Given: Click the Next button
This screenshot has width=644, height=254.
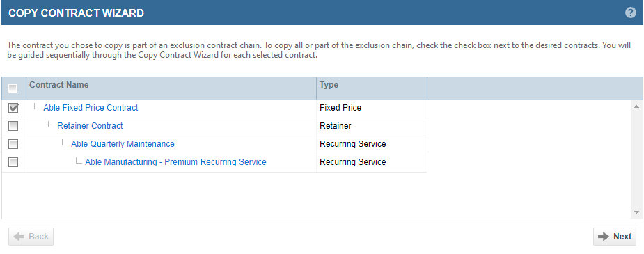Looking at the screenshot, I should pos(615,237).
